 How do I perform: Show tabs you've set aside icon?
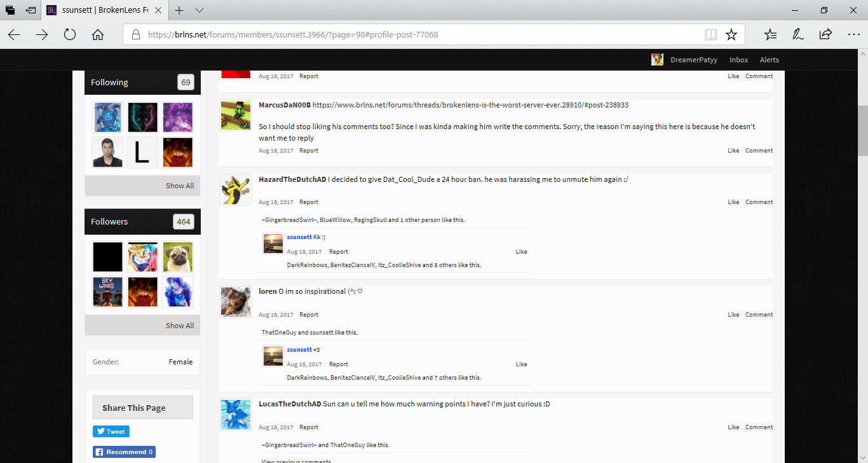pyautogui.click(x=10, y=10)
